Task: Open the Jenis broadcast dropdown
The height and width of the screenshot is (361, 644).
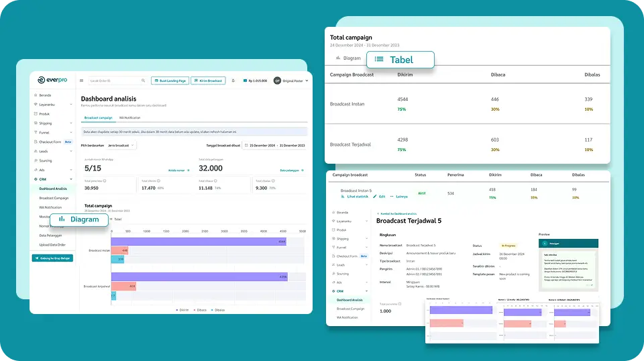Action: [121, 145]
